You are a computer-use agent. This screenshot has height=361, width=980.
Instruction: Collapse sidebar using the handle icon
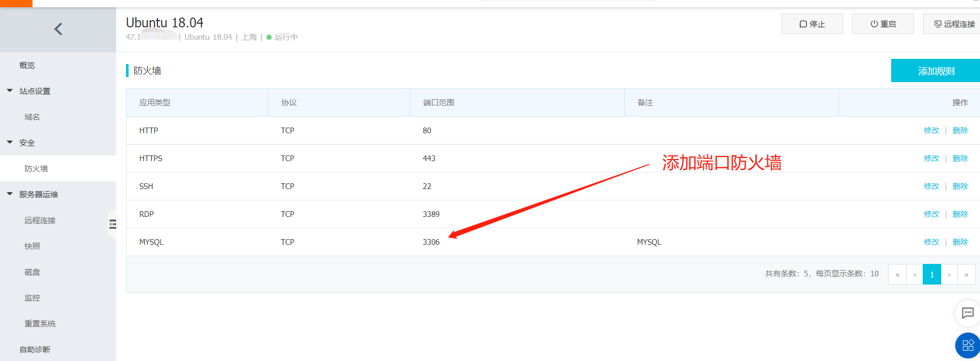coord(113,224)
